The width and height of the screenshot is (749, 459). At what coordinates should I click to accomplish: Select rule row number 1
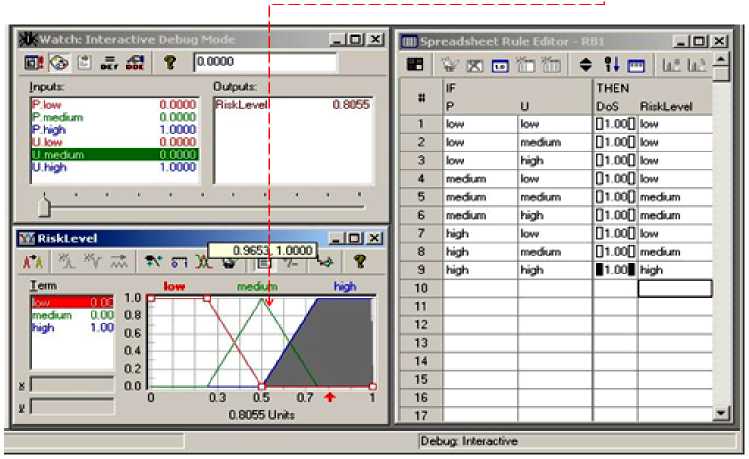(x=421, y=124)
